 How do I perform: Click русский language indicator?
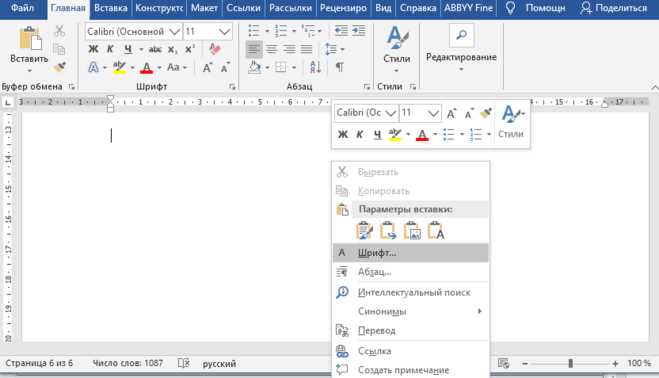pyautogui.click(x=219, y=364)
